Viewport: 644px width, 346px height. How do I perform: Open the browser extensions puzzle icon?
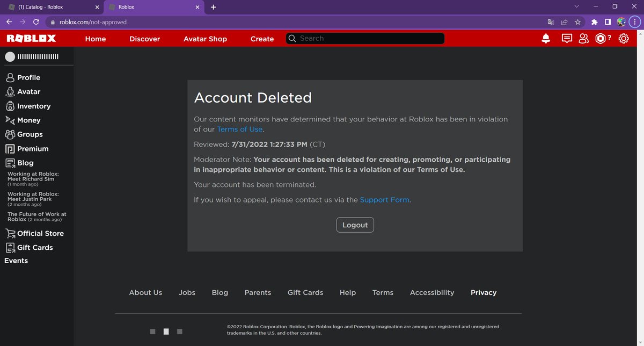[594, 22]
